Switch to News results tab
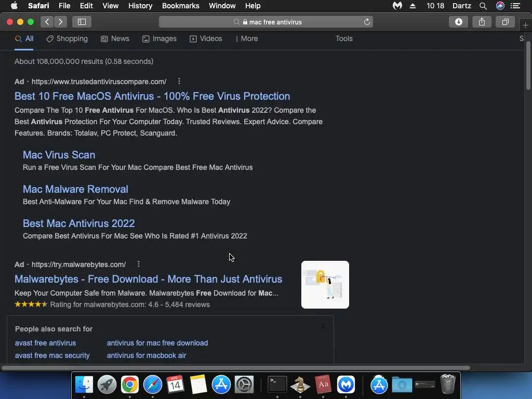Screen dimensions: 532x399 (x=115, y=38)
